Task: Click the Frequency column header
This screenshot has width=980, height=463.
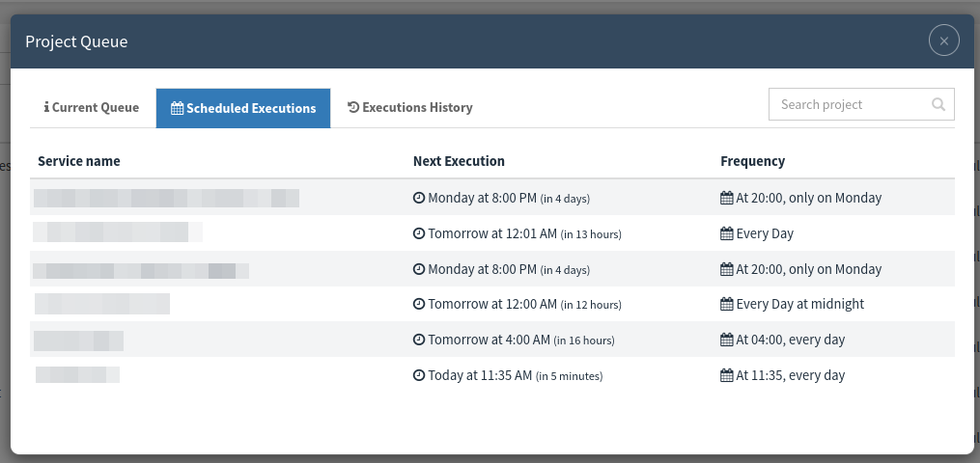Action: (x=752, y=161)
